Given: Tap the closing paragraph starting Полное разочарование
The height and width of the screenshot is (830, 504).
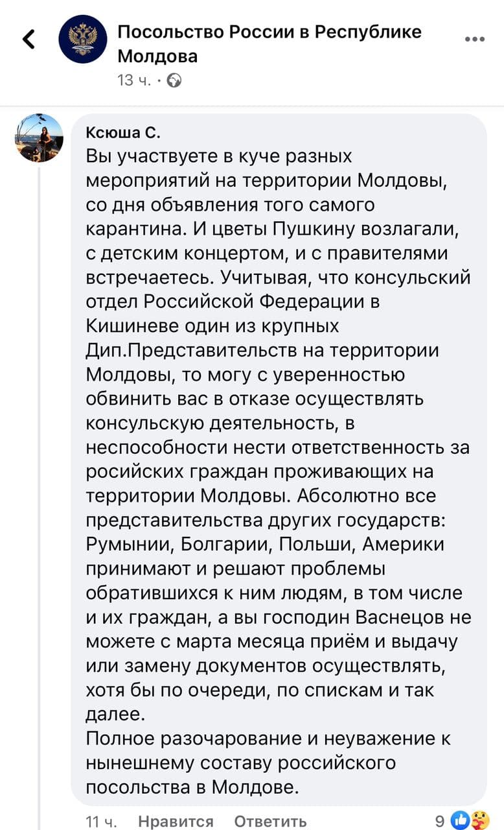Looking at the screenshot, I should (x=268, y=763).
